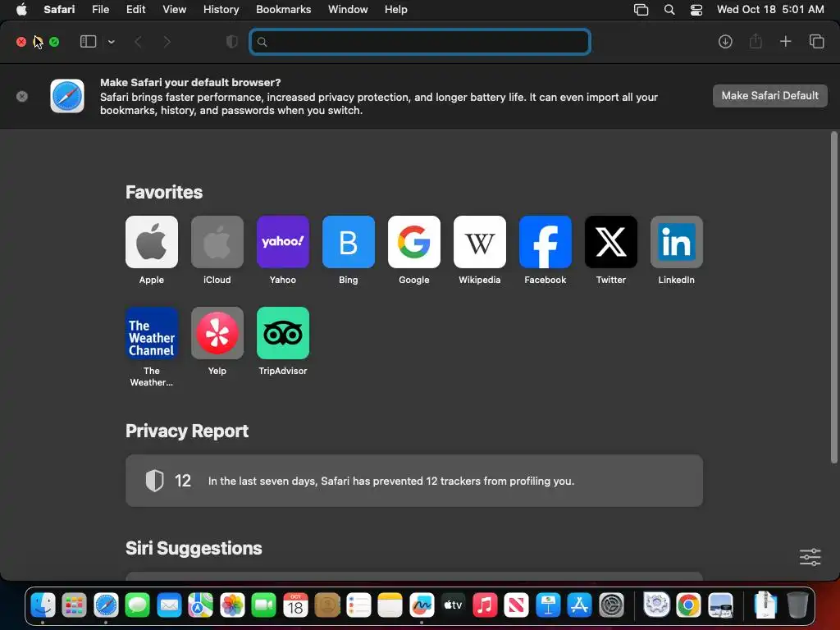
Task: Open Finder from the Dock
Action: point(43,605)
